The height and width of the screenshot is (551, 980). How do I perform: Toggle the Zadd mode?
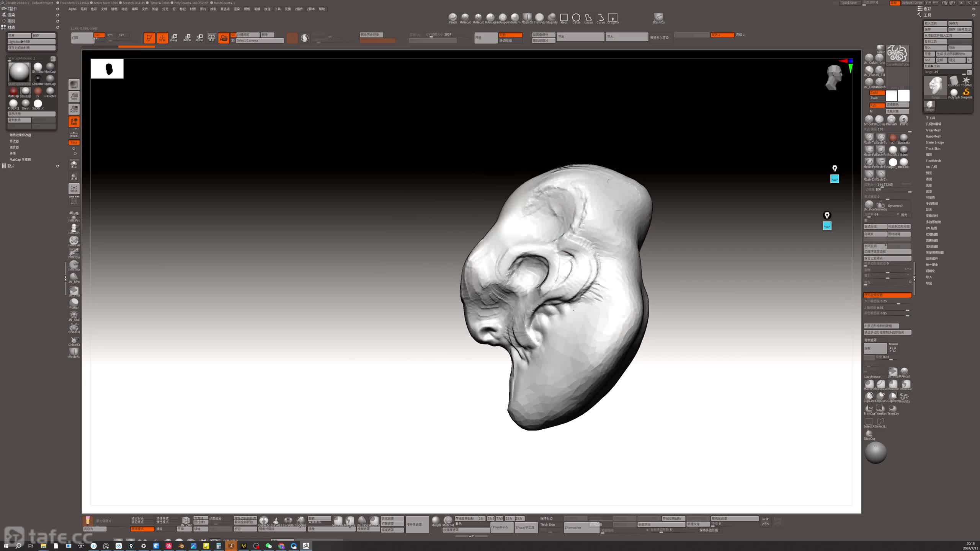[x=877, y=93]
